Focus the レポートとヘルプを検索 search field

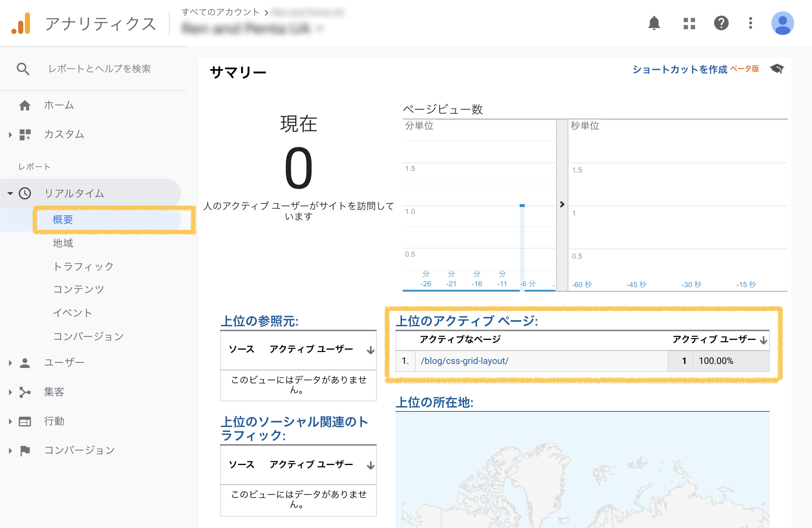(x=99, y=69)
